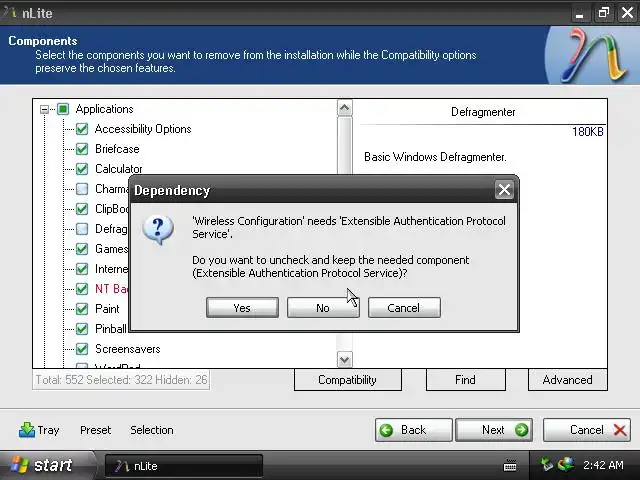
Task: Click the bottom Cancel button
Action: pyautogui.click(x=587, y=430)
